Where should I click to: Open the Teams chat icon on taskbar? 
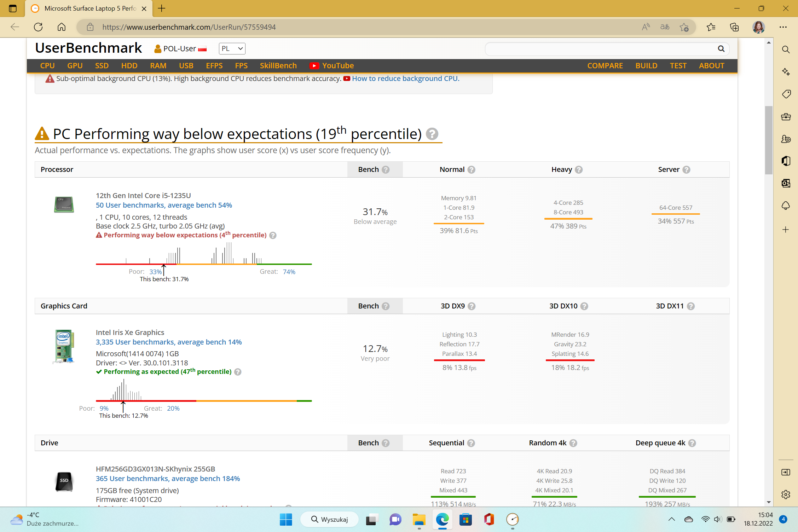pos(395,519)
